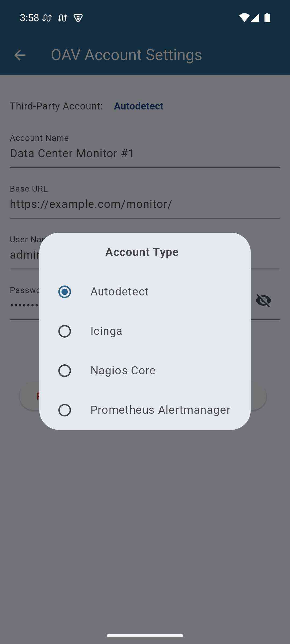
Task: Pick the Nagios Core radio button
Action: 65,371
